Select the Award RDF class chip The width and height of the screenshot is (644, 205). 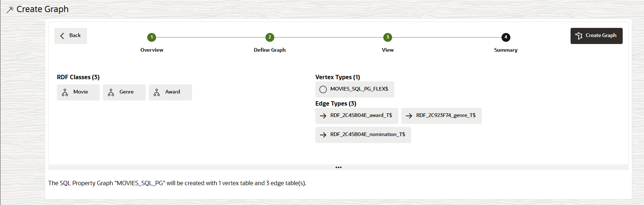170,92
